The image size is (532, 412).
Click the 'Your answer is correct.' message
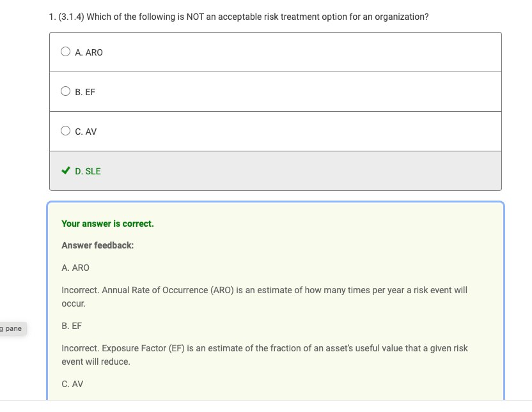point(107,224)
